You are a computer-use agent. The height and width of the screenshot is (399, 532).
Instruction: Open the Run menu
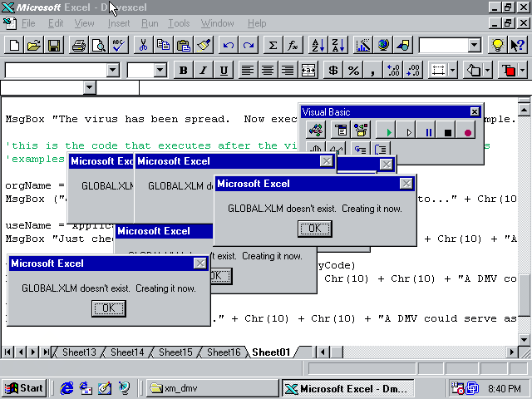(x=150, y=23)
